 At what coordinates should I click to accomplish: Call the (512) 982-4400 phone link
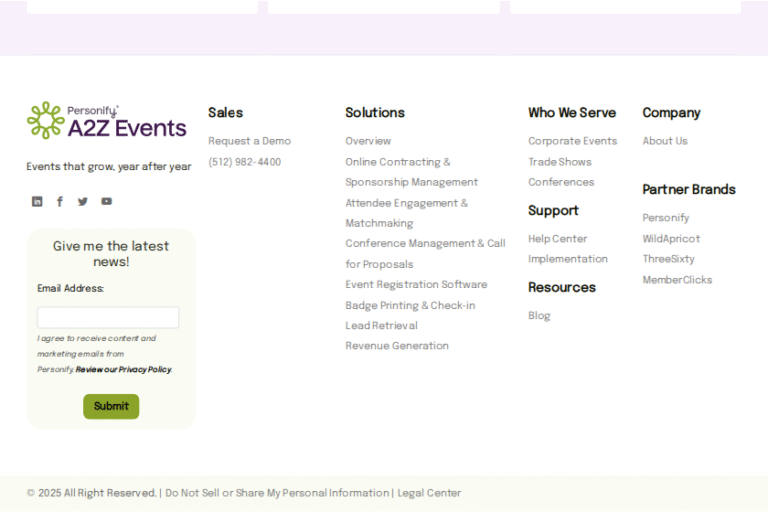pyautogui.click(x=244, y=162)
